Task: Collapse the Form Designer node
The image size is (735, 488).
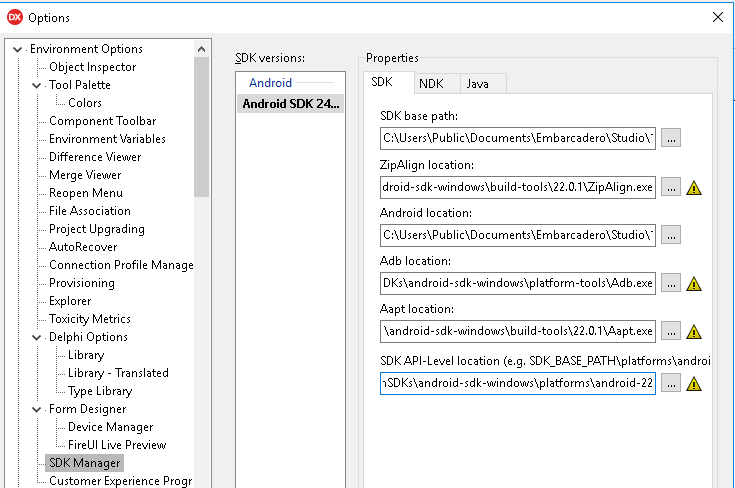Action: (x=35, y=409)
